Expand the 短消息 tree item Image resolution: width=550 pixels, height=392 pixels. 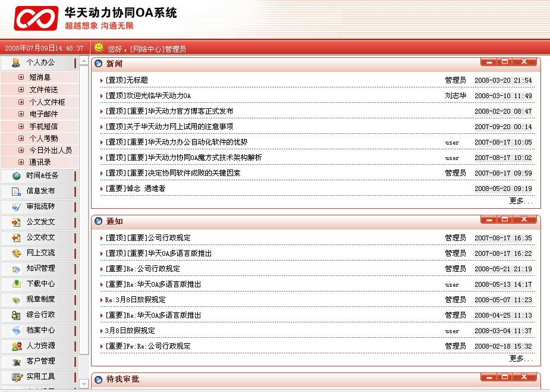[21, 77]
